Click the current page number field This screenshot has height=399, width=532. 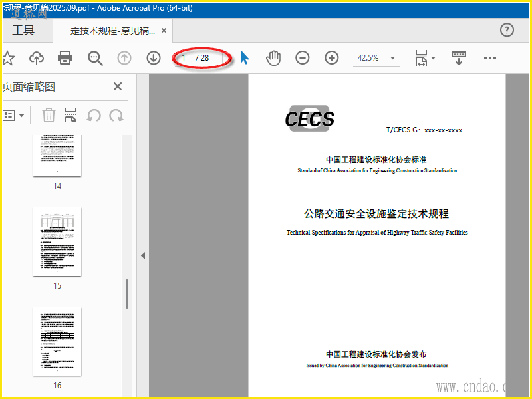tap(184, 58)
